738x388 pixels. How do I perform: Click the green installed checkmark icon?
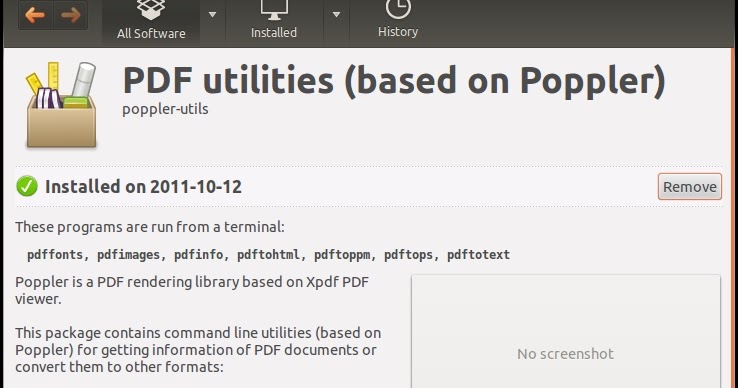pyautogui.click(x=27, y=186)
